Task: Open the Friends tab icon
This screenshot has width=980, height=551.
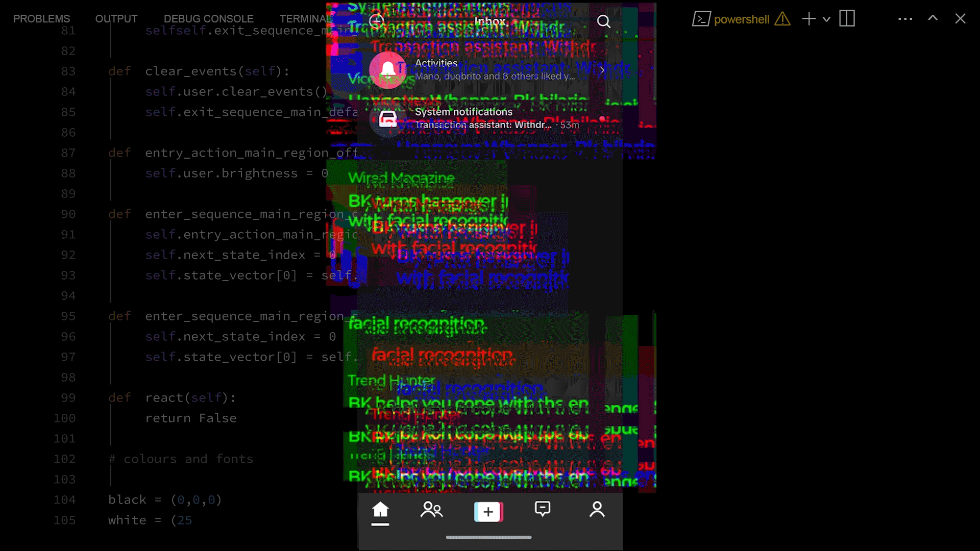Action: point(432,510)
